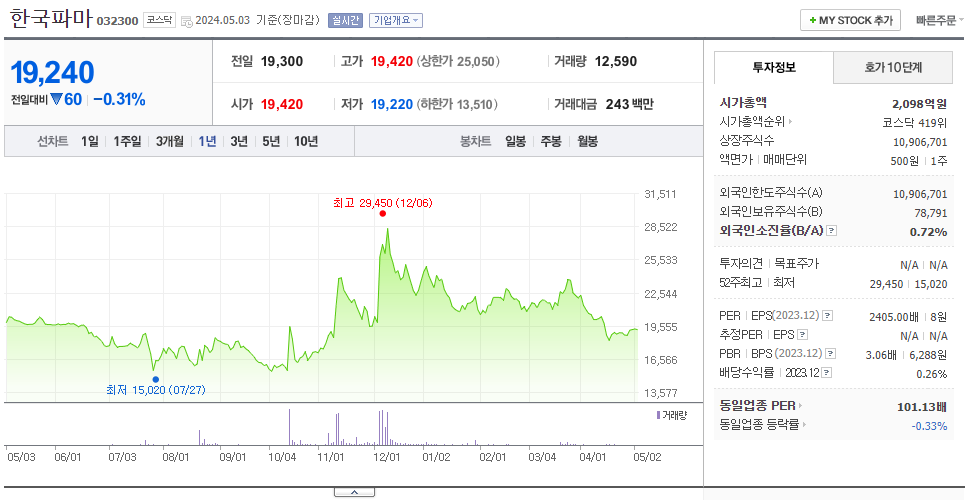Click the red 최고 29,450 marker dot
The image size is (968, 500).
383,214
